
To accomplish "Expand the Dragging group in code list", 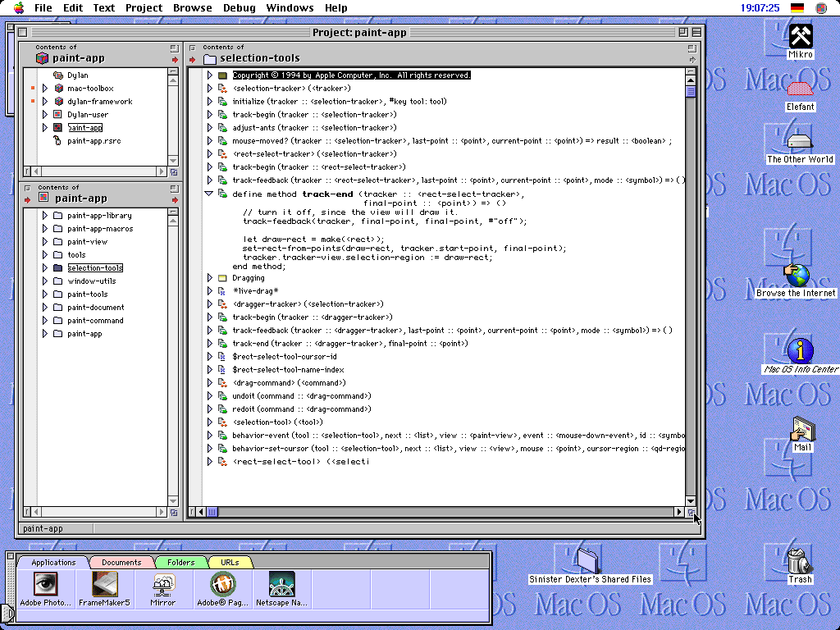I will pos(209,278).
